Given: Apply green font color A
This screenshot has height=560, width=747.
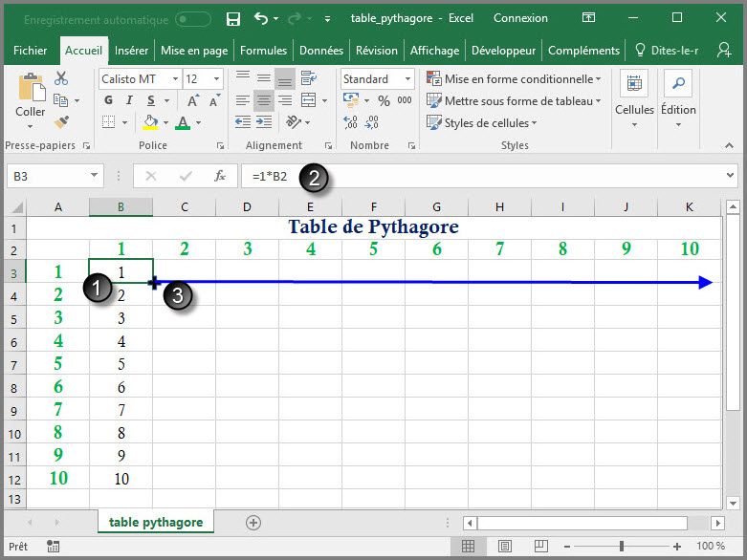Looking at the screenshot, I should coord(183,122).
